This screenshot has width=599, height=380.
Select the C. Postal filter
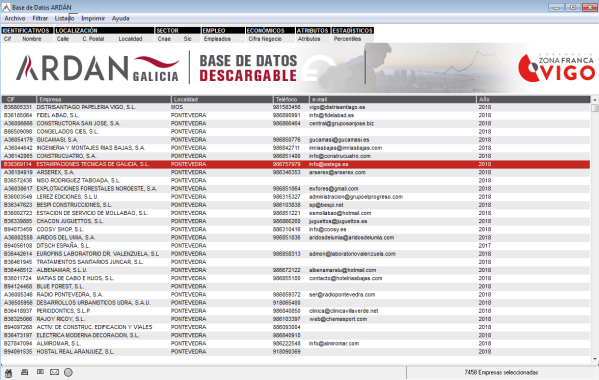pos(93,39)
